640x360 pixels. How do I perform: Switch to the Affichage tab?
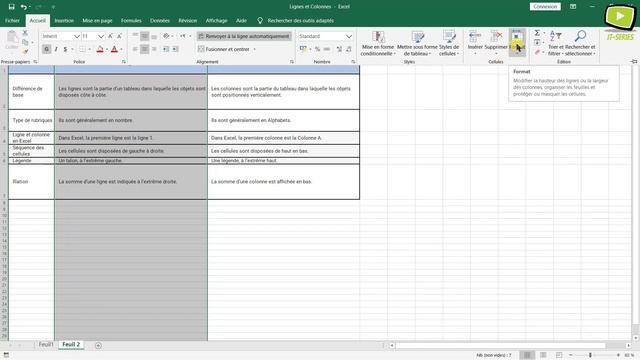pyautogui.click(x=216, y=20)
